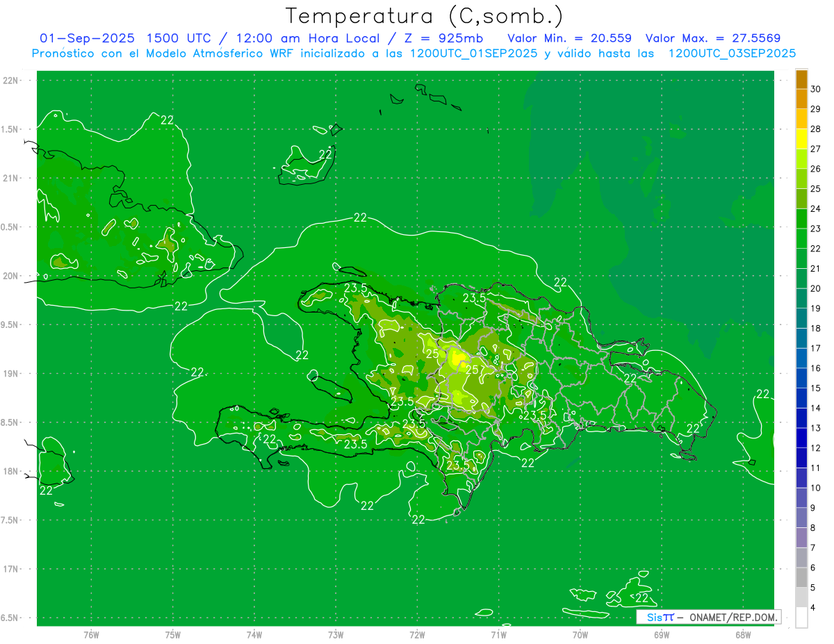Click the colorbar value "11"
The image size is (834, 644).
click(815, 468)
